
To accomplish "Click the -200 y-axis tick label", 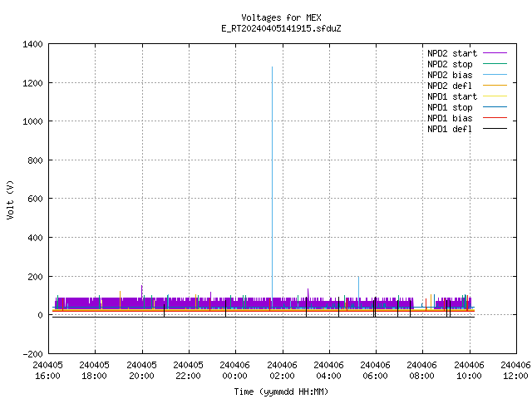I will pos(32,354).
